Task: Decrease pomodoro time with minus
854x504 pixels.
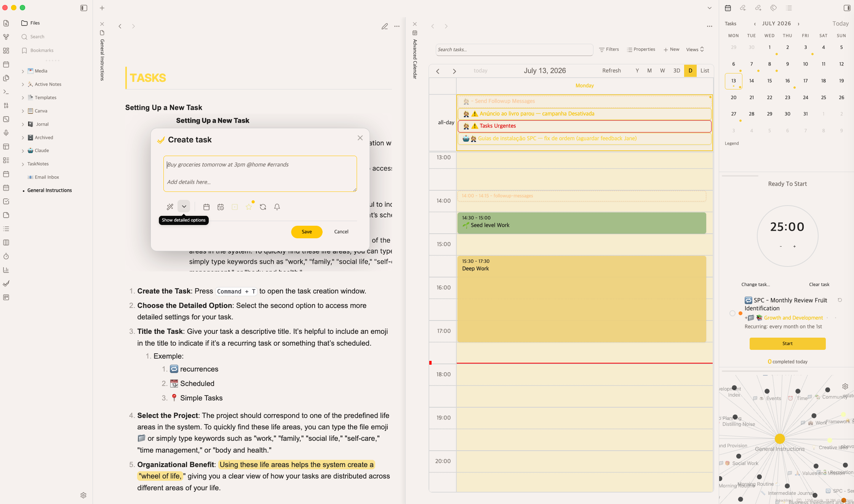Action: point(780,247)
